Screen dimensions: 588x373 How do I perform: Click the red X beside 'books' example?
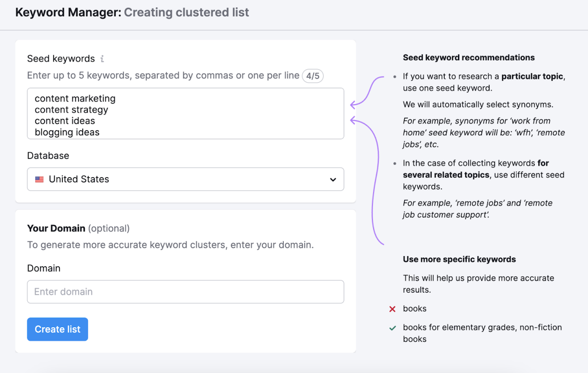pos(393,309)
